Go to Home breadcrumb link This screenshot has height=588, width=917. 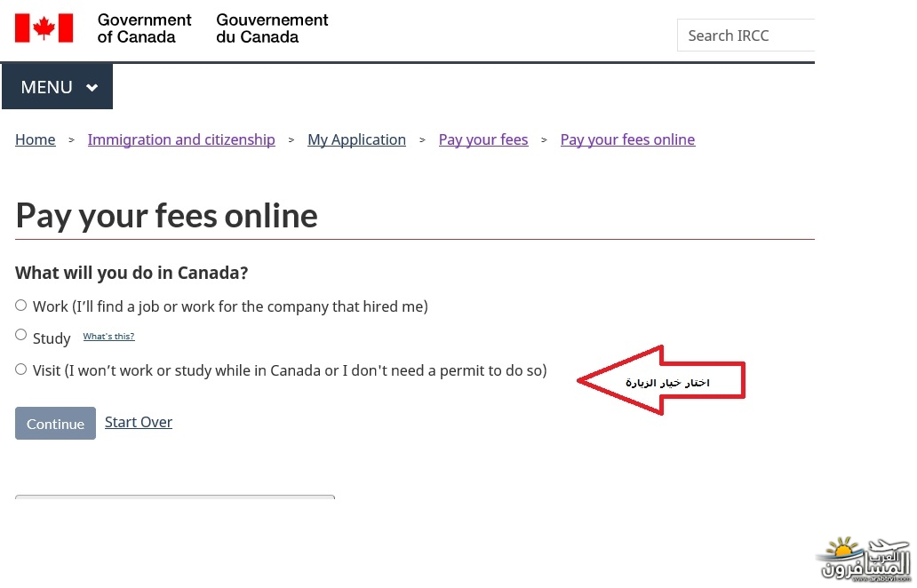pyautogui.click(x=35, y=139)
